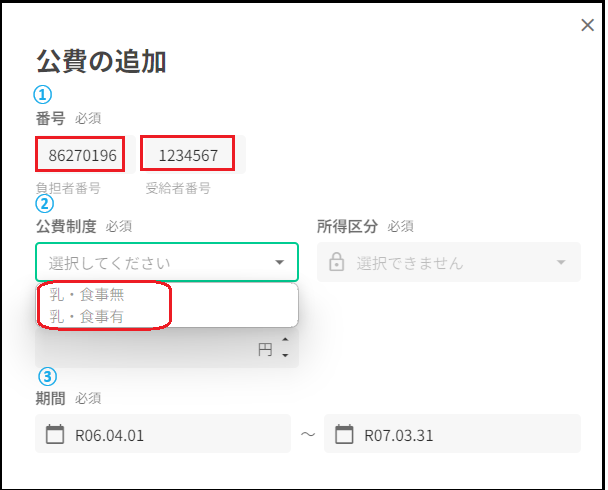Select the 乳・食事無 option
Viewport: 608px width, 490px height.
88,295
